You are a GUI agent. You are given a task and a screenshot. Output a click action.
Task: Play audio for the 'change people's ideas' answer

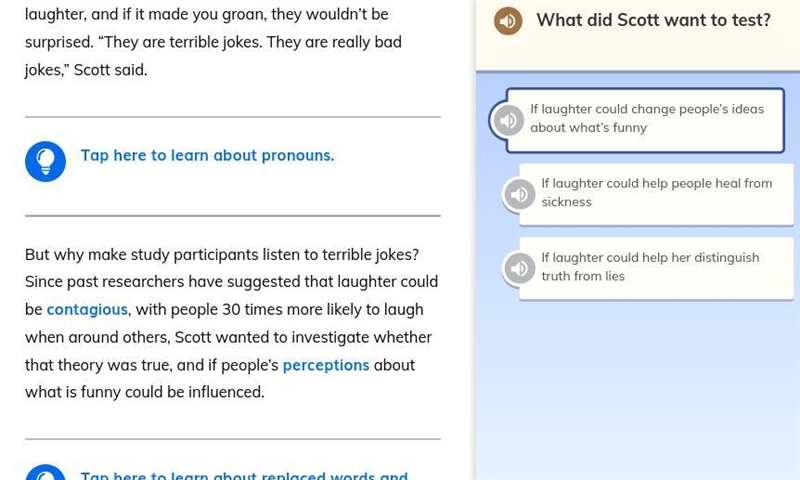[x=508, y=120]
